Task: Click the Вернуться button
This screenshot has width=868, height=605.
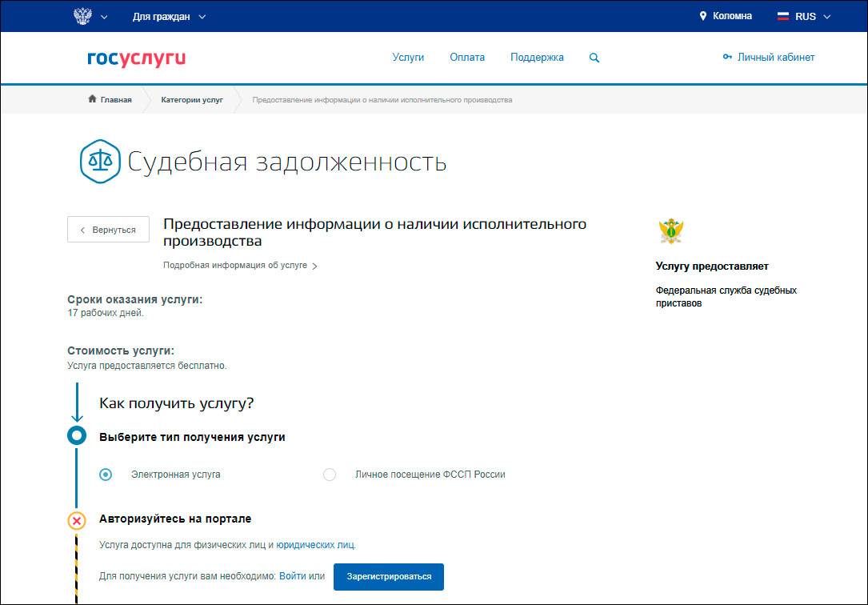Action: pos(109,229)
